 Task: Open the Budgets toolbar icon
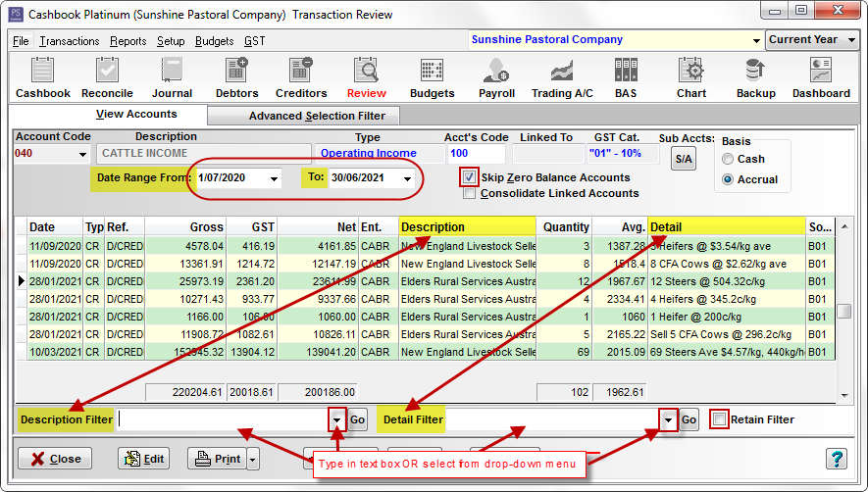(432, 78)
